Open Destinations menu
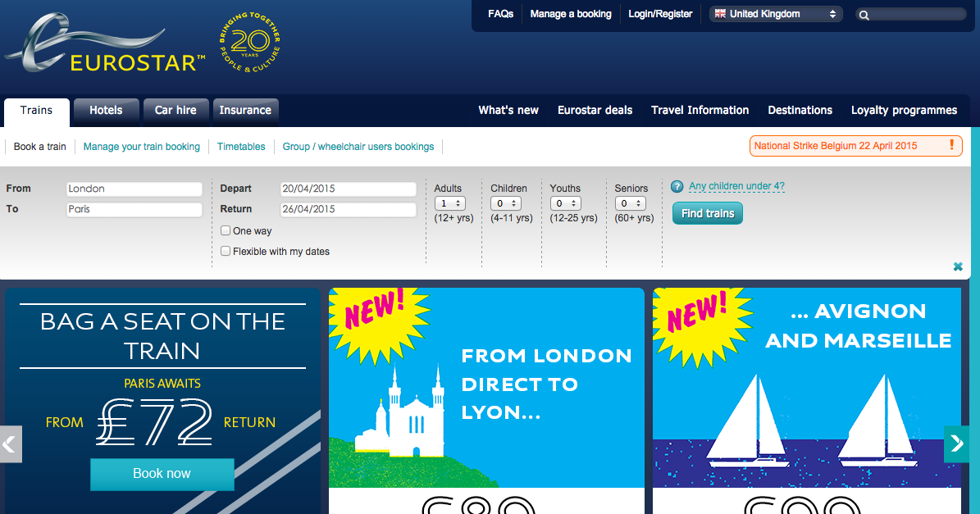Image resolution: width=980 pixels, height=514 pixels. [800, 111]
